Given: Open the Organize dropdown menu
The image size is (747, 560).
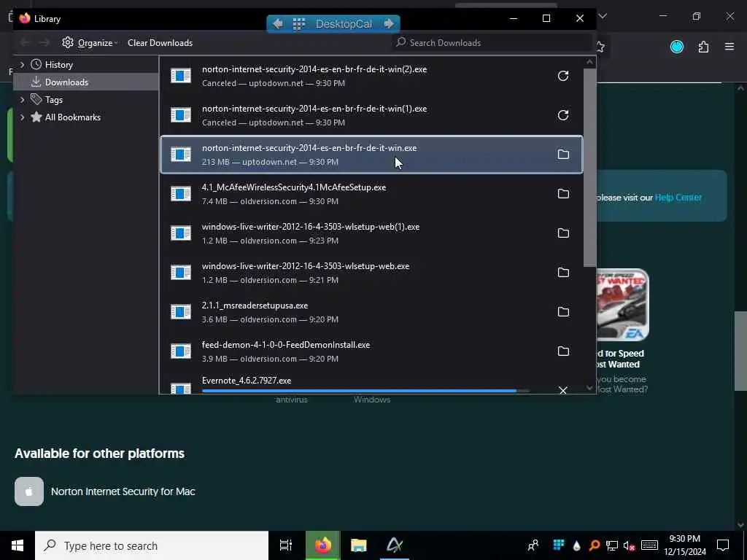Looking at the screenshot, I should pyautogui.click(x=90, y=43).
